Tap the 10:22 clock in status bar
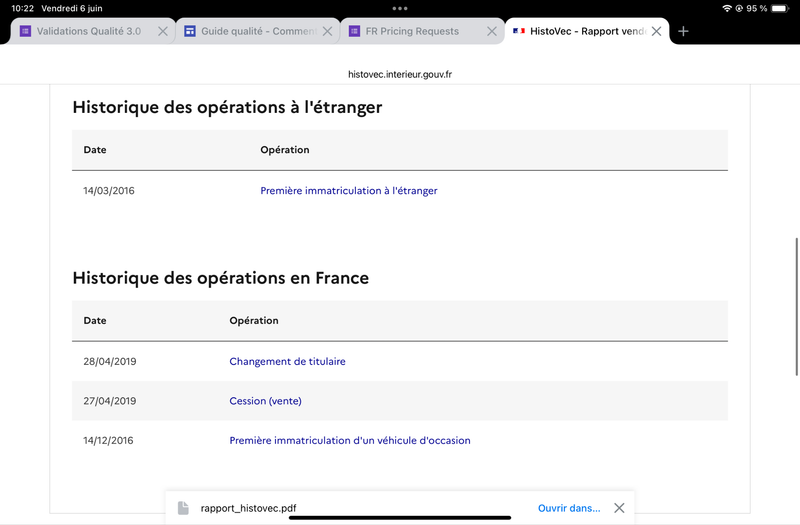Image resolution: width=800 pixels, height=525 pixels. pyautogui.click(x=22, y=8)
